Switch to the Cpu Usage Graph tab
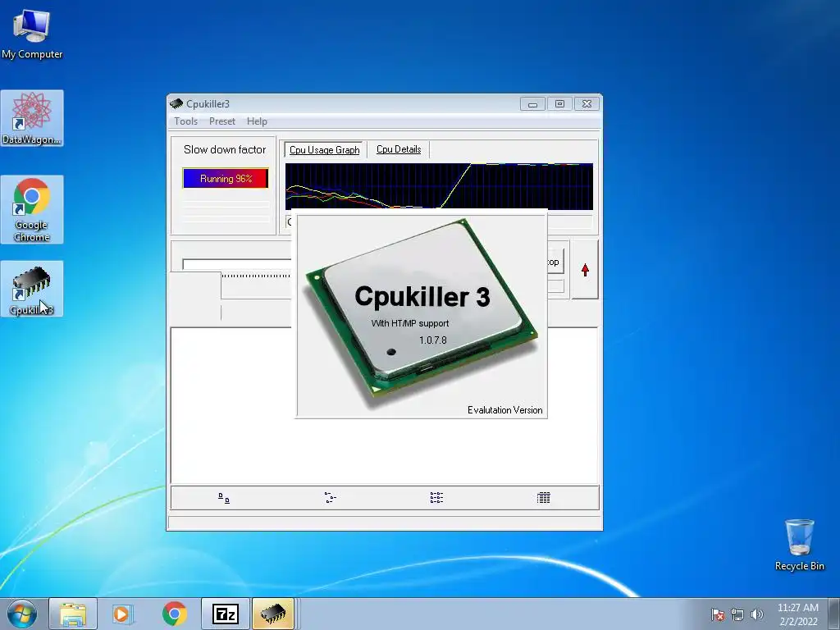Viewport: 840px width, 630px height. (324, 150)
